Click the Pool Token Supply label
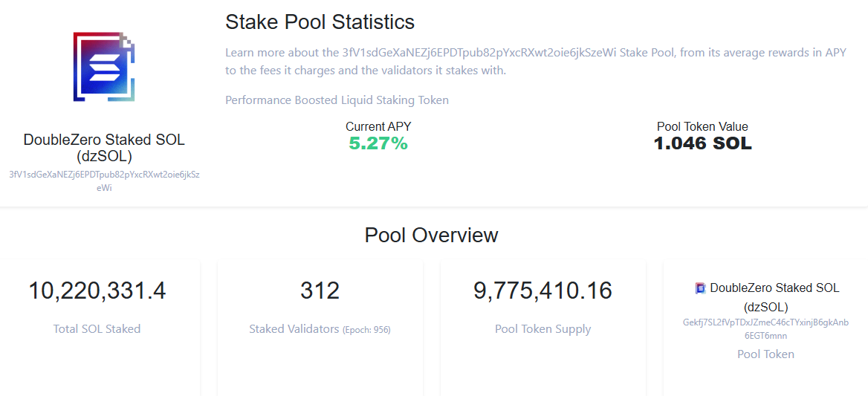The image size is (868, 396). (542, 328)
